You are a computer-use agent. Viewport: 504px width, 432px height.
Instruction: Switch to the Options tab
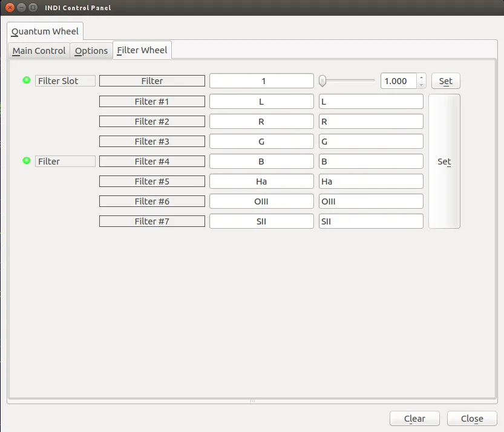[91, 51]
